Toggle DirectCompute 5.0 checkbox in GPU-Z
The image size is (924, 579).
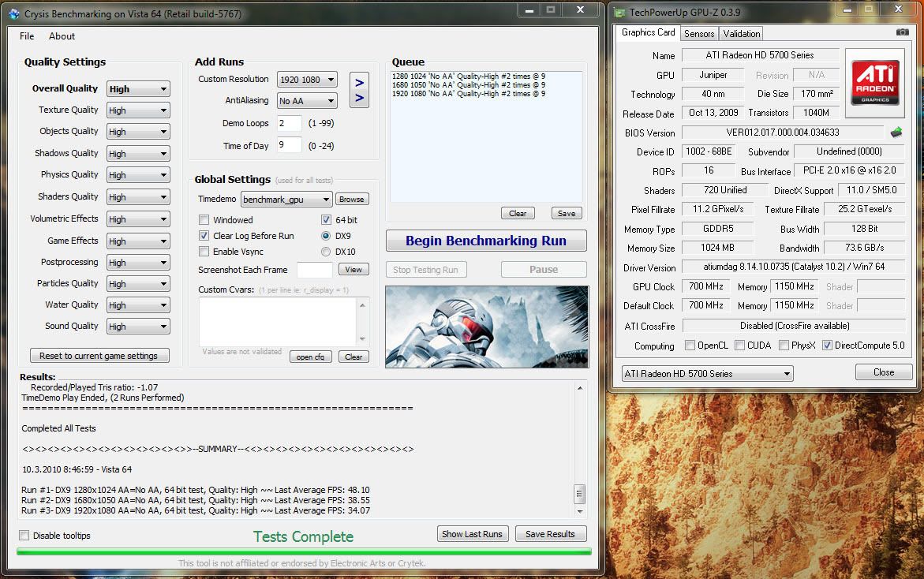(x=828, y=346)
